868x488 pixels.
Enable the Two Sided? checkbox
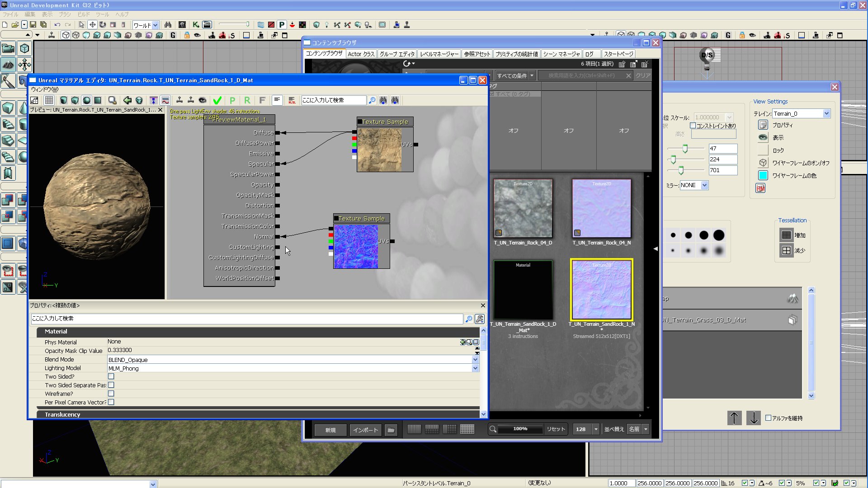[x=111, y=376]
